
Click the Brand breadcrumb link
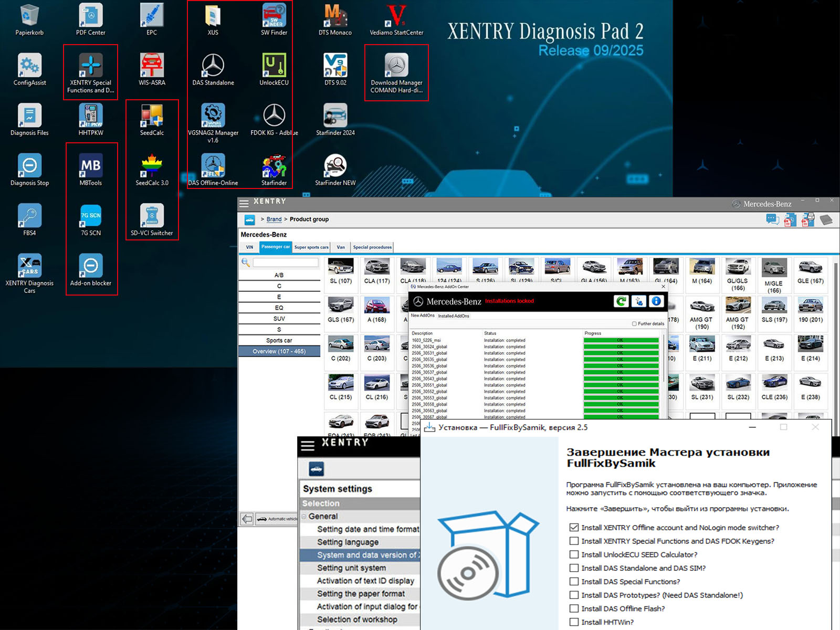pos(274,219)
